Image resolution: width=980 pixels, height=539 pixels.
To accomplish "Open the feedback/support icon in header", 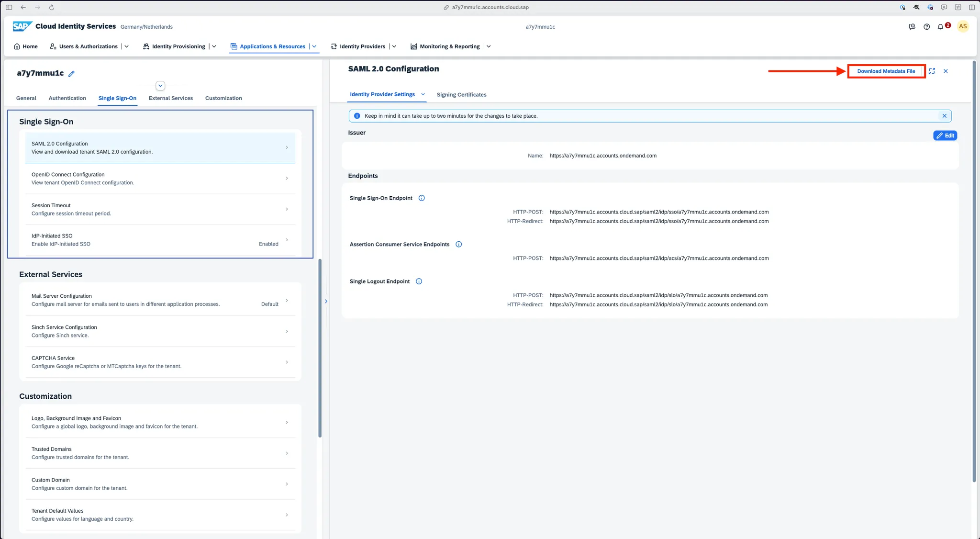I will click(912, 27).
